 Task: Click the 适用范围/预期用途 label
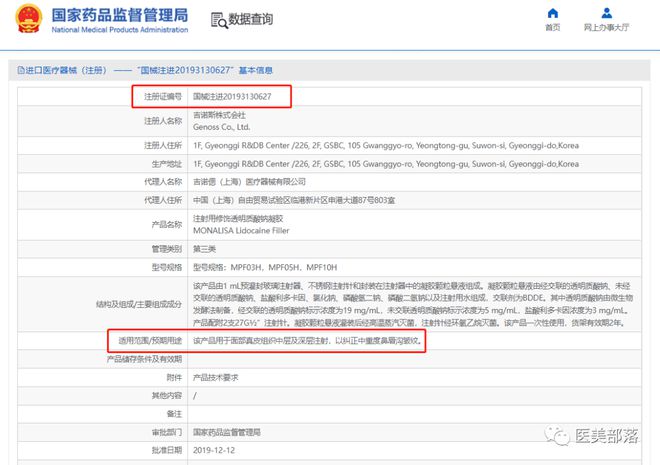[150, 340]
